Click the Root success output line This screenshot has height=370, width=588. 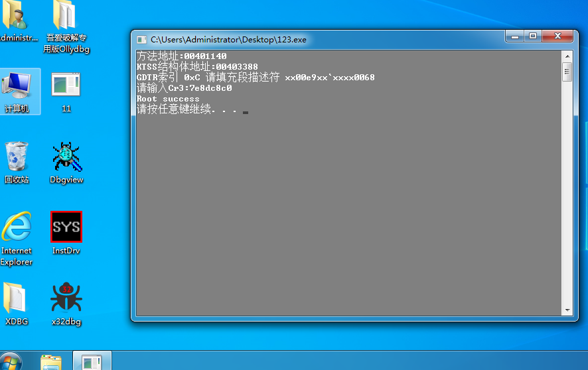tap(168, 99)
